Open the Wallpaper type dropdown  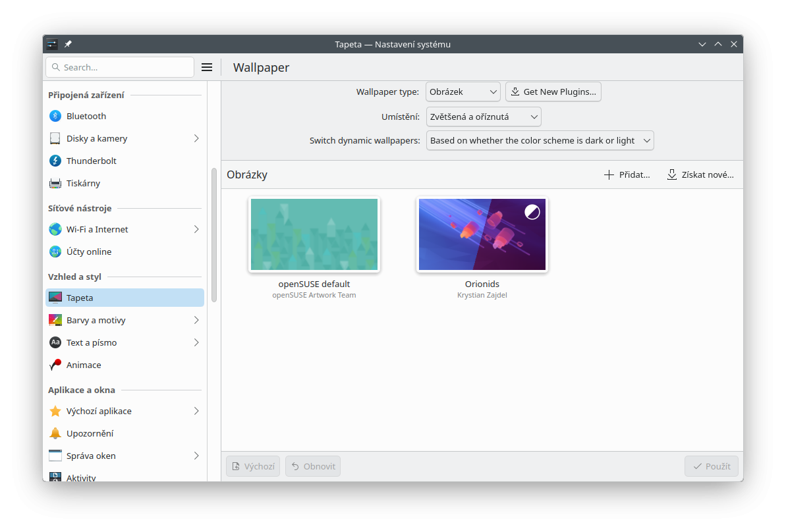point(463,92)
